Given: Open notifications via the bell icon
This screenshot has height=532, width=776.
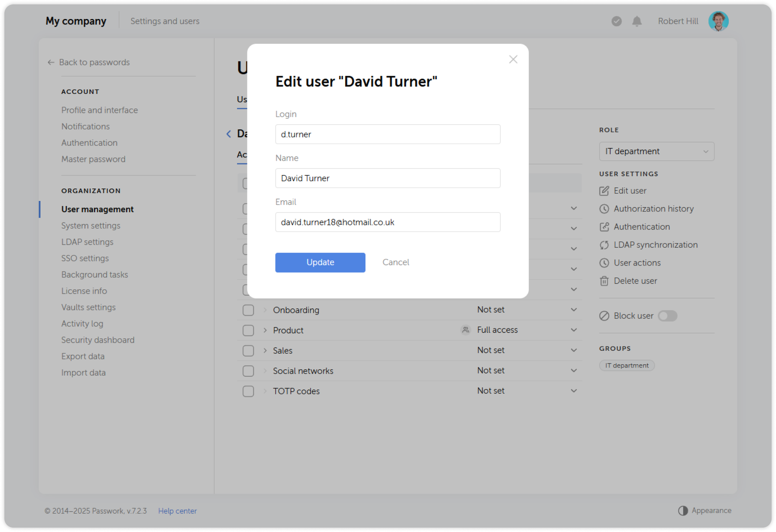Looking at the screenshot, I should point(636,21).
